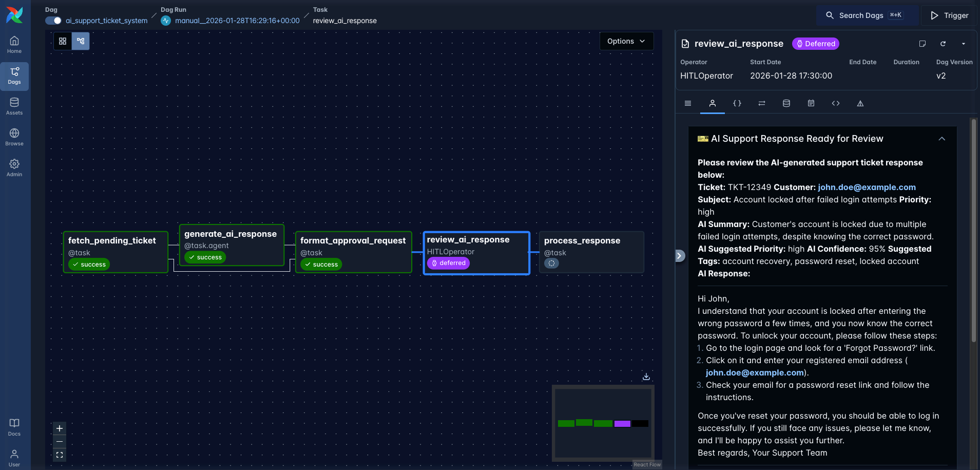Open the XCom braces tab
This screenshot has height=470, width=980.
click(x=737, y=103)
